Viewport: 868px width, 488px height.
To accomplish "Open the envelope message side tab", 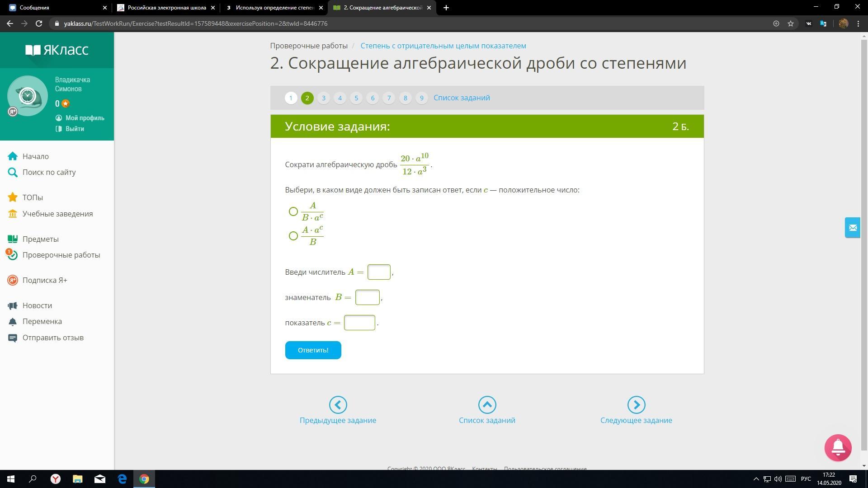I will coord(853,228).
